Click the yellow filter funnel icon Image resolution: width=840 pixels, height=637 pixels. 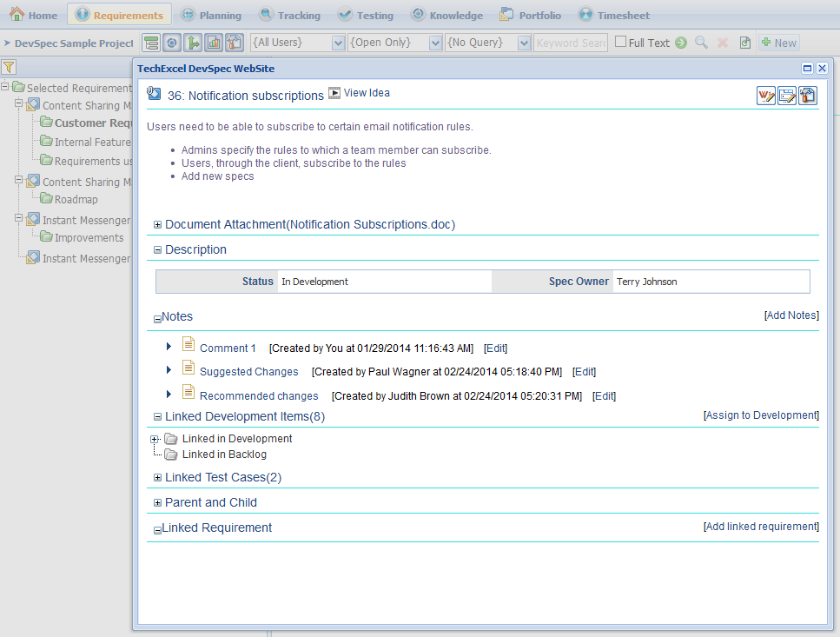(9, 67)
